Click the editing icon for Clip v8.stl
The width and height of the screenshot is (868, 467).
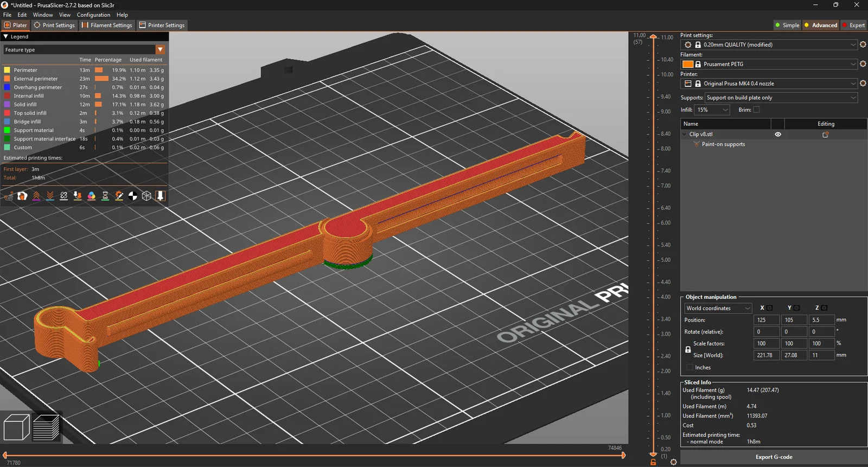tap(826, 135)
